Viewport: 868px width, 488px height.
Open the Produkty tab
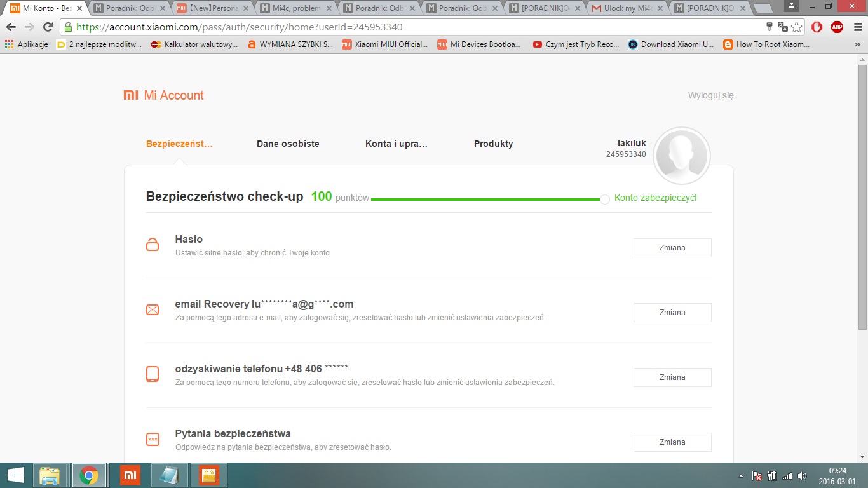(x=493, y=144)
